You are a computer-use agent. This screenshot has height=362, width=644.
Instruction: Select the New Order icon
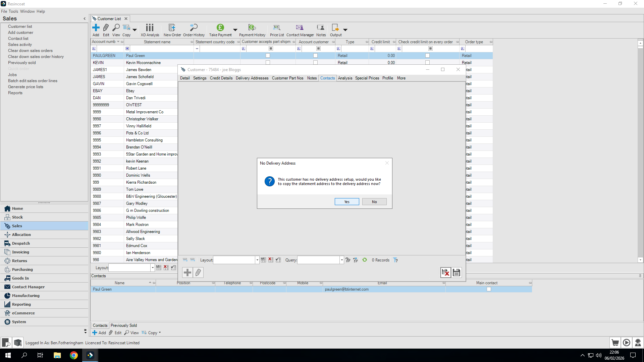pos(172,30)
